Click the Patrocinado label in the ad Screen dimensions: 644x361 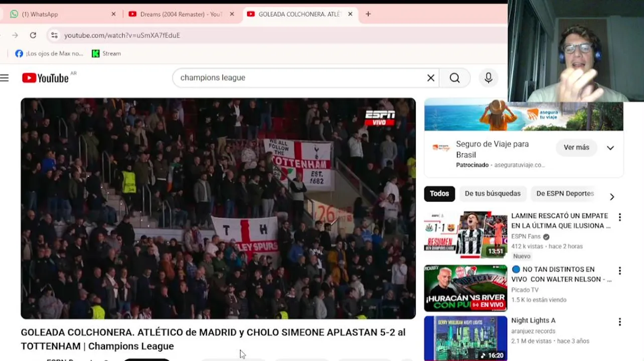[x=472, y=165]
